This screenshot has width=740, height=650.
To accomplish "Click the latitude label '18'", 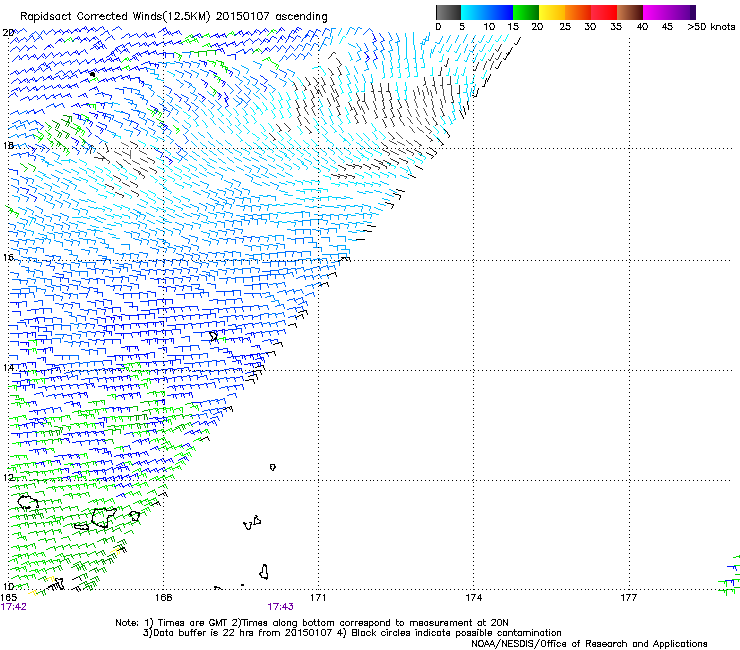I will click(x=8, y=145).
